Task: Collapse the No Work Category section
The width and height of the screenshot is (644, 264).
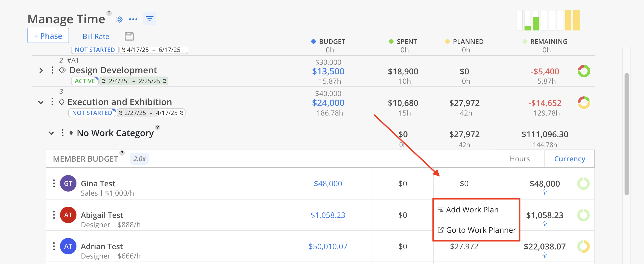Action: [x=51, y=133]
